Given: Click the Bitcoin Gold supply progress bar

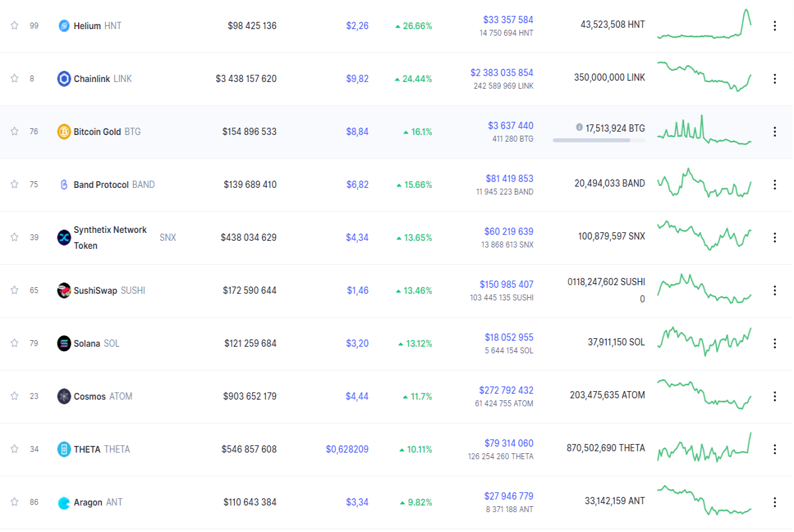Looking at the screenshot, I should click(x=600, y=140).
